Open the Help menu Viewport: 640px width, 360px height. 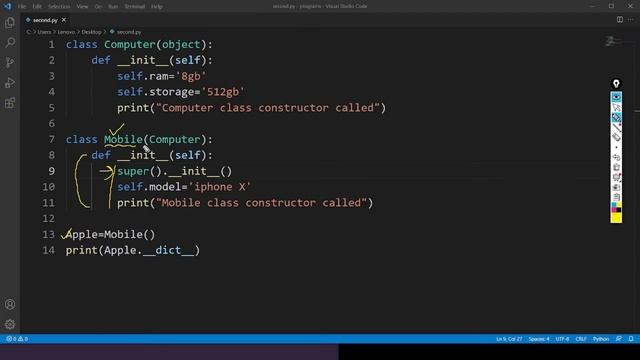pos(157,7)
